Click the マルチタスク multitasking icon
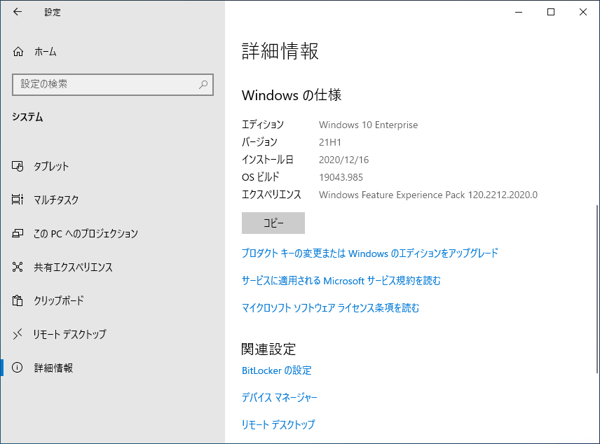600x444 pixels. [x=18, y=199]
